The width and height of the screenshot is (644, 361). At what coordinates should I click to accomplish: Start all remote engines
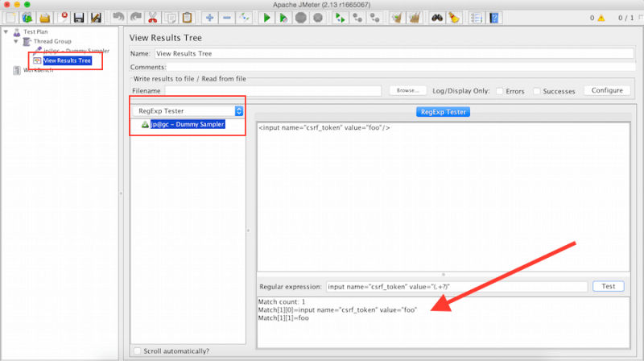340,18
